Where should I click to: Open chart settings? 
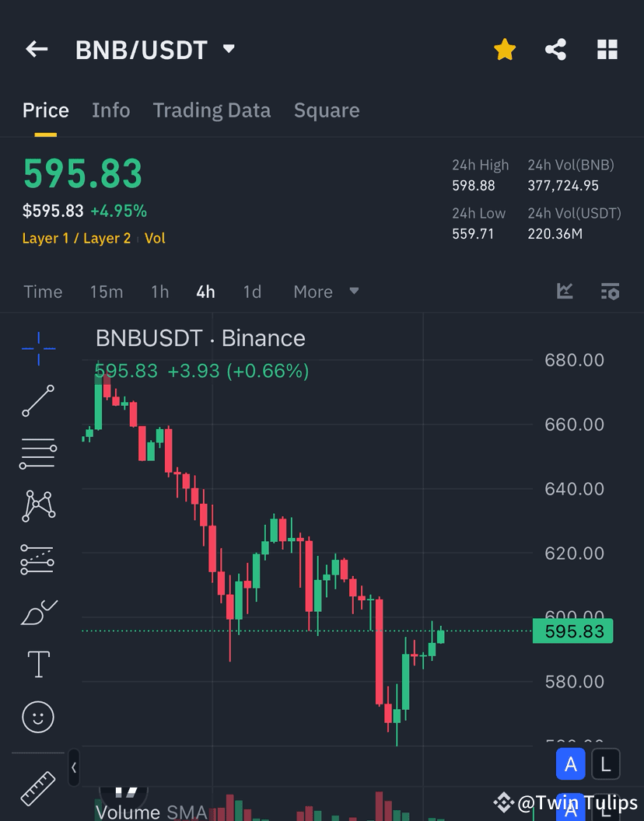coord(611,292)
